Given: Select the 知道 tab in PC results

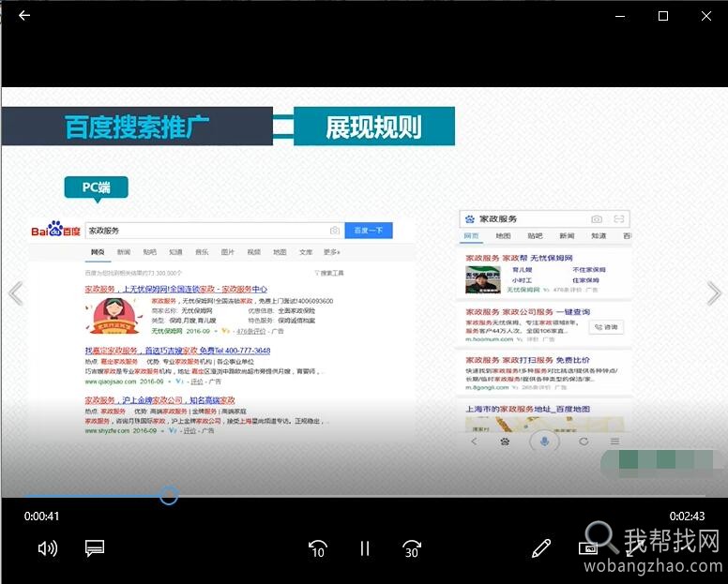Looking at the screenshot, I should pyautogui.click(x=175, y=252).
